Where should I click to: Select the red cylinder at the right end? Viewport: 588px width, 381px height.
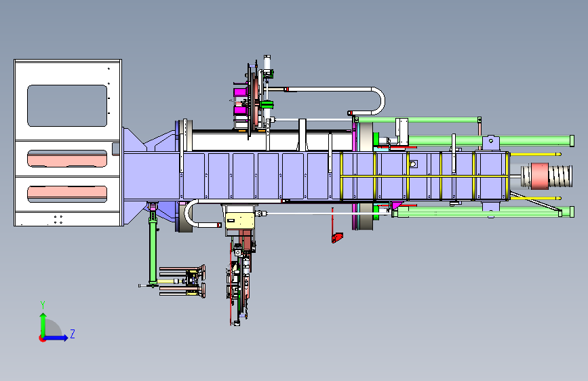[539, 176]
